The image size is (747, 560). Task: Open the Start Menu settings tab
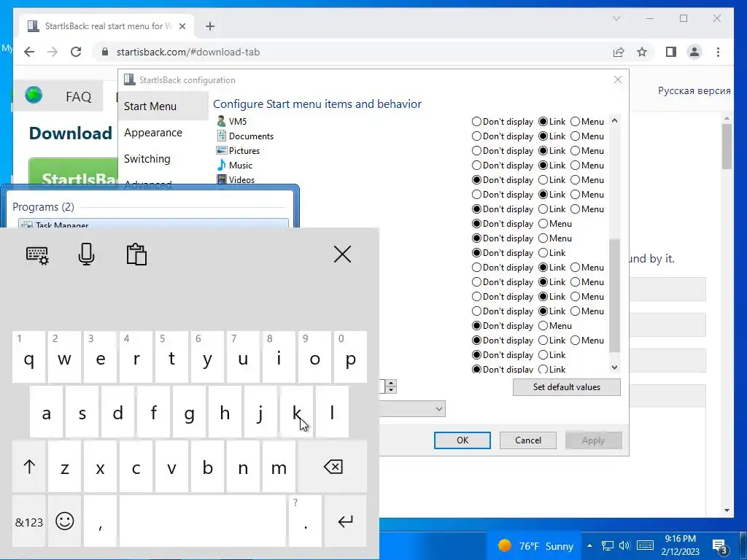click(163, 106)
